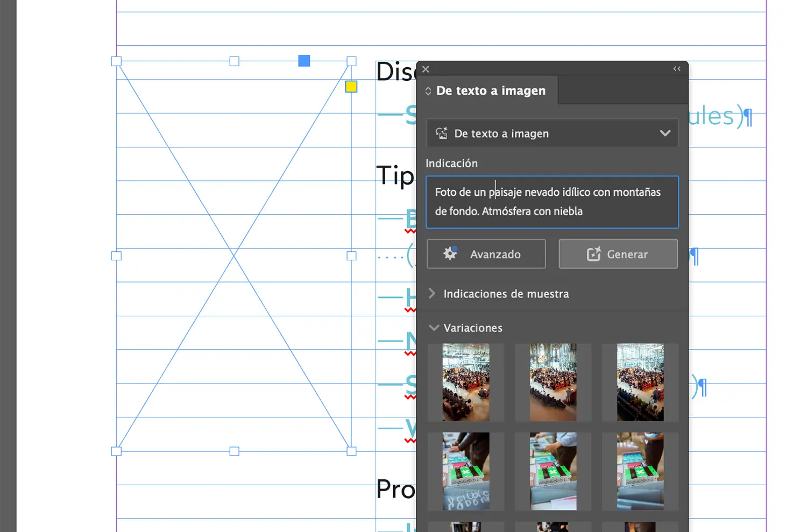Click the Indicación prompt text field
The width and height of the screenshot is (807, 532).
[552, 202]
